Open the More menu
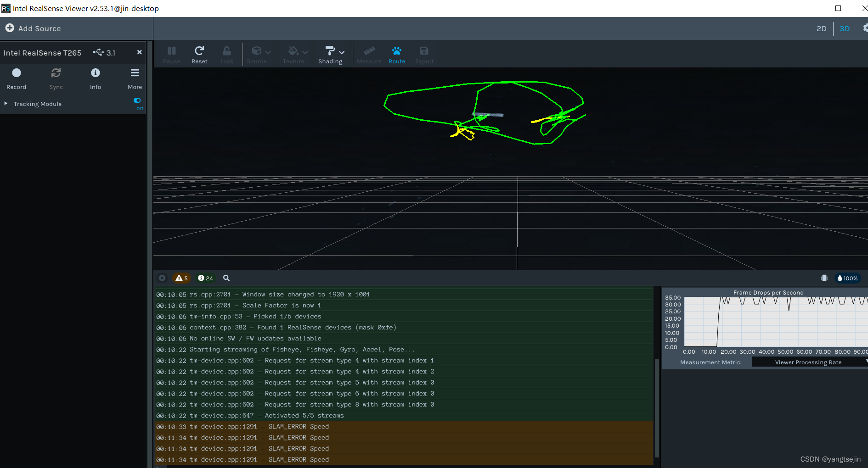Viewport: 868px width, 468px height. (135, 78)
